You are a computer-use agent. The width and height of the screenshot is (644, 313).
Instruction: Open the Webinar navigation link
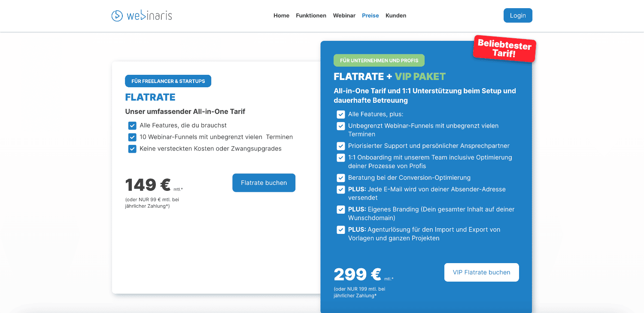[344, 15]
